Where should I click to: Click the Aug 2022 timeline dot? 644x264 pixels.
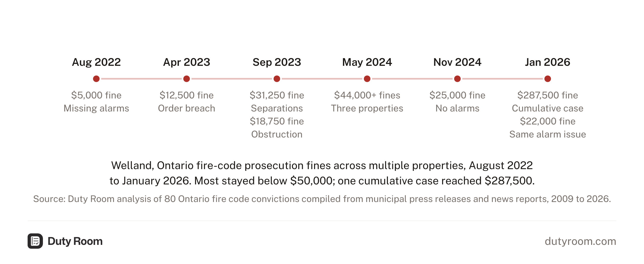96,79
